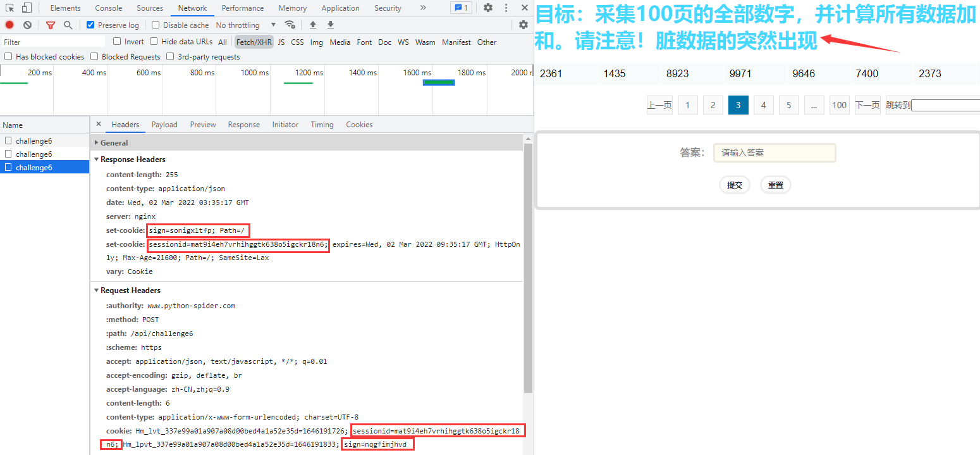Viewport: 980px width, 455px height.
Task: Go to page 4 in pagination
Action: click(x=763, y=105)
